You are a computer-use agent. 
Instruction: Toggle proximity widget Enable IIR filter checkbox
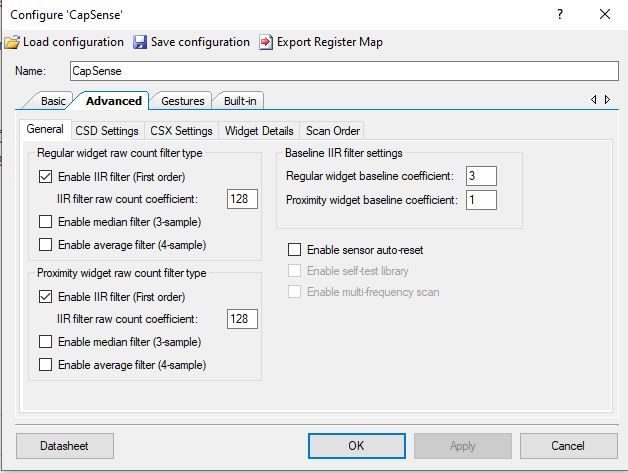[45, 297]
